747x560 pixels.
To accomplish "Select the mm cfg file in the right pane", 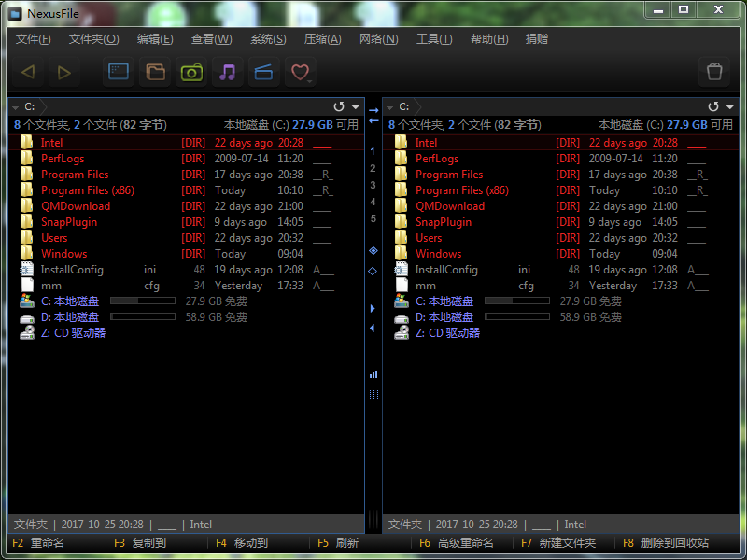I will pos(561,286).
